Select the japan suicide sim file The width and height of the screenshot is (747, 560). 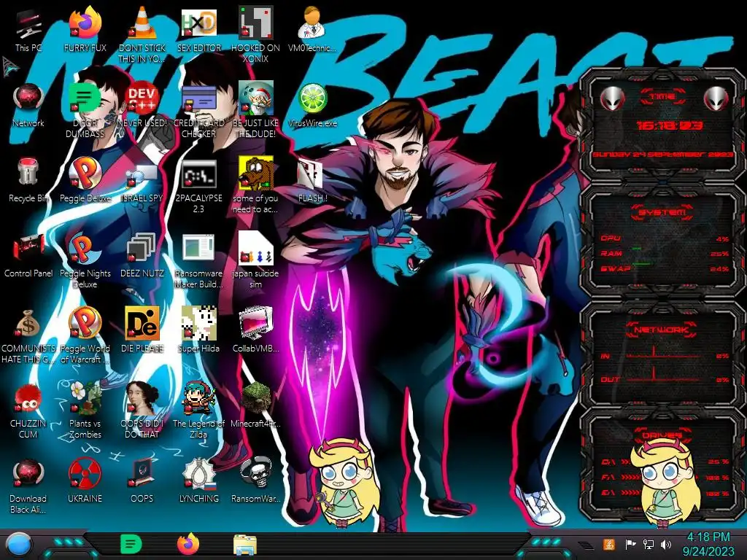click(x=256, y=248)
